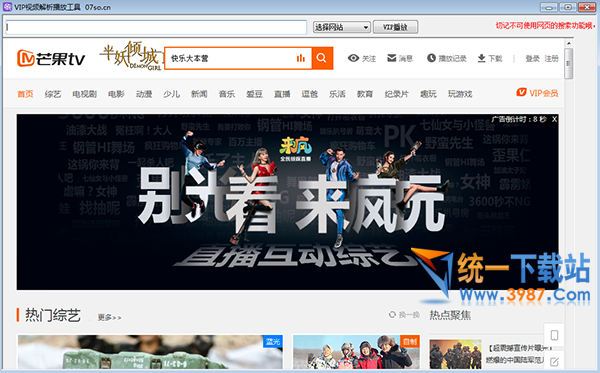
Task: Click the 下载 download arrow icon
Action: pyautogui.click(x=481, y=58)
